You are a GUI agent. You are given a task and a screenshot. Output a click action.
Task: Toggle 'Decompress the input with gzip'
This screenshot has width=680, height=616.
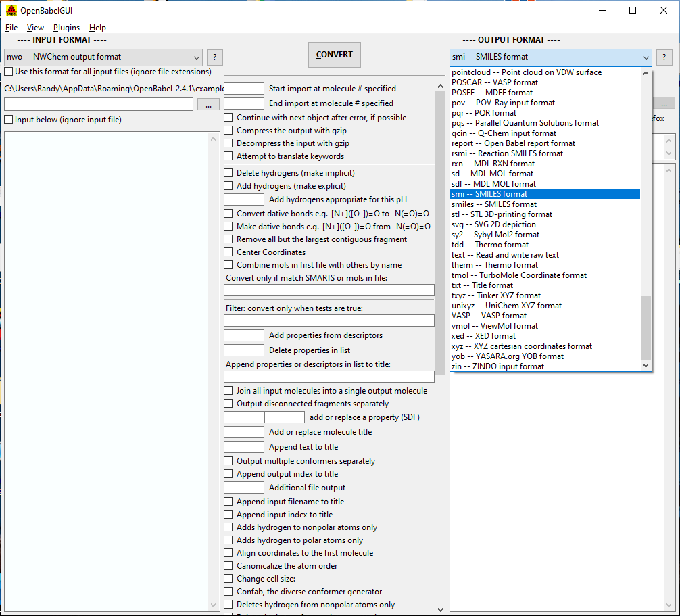pos(228,143)
